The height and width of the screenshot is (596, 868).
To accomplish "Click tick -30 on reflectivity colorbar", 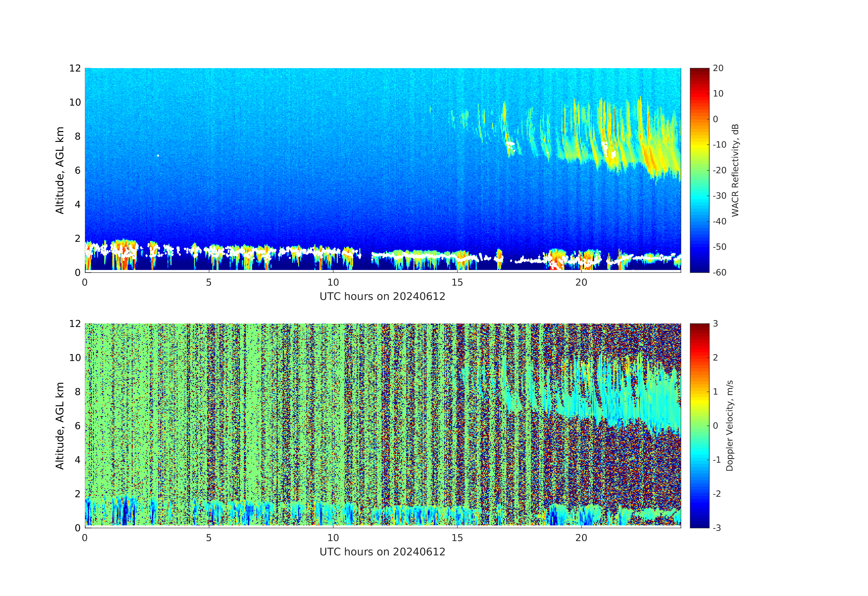I will pos(719,196).
